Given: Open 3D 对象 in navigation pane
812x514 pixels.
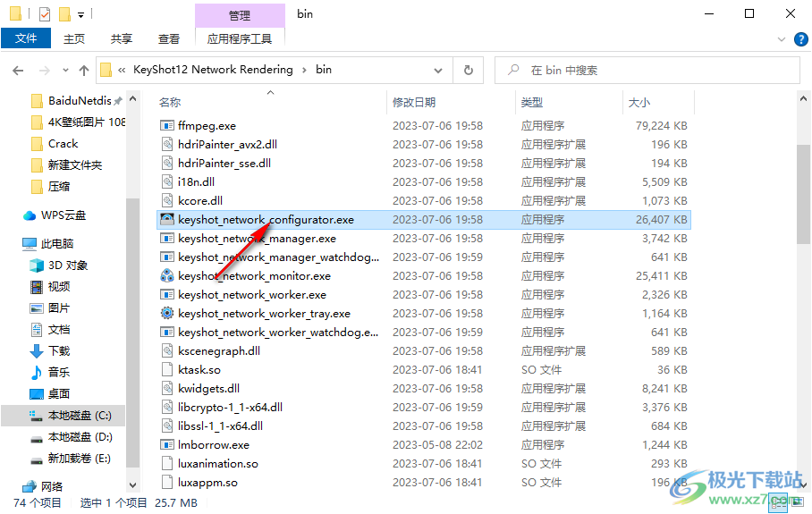Looking at the screenshot, I should coord(58,265).
